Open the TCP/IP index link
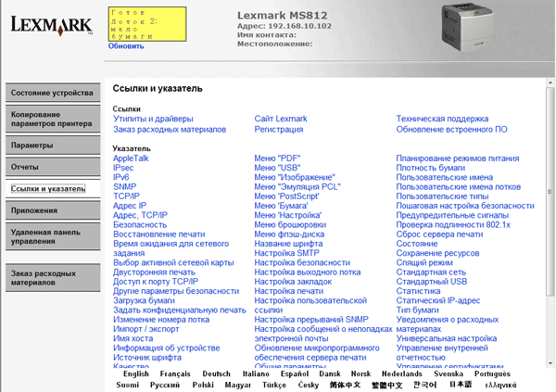556x392 pixels. [126, 196]
